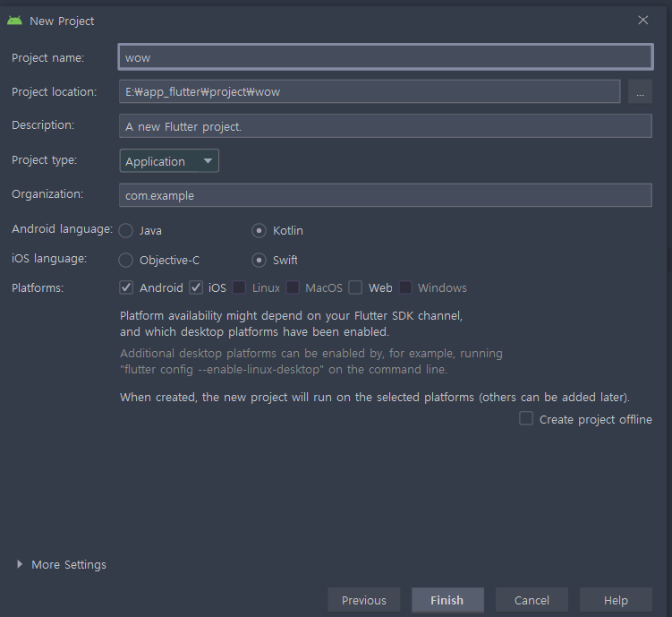Toggle the Android platform checkbox

[x=126, y=287]
